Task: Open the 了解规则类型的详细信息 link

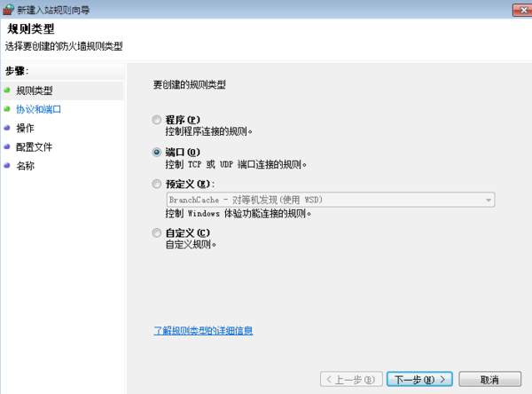Action: tap(203, 330)
